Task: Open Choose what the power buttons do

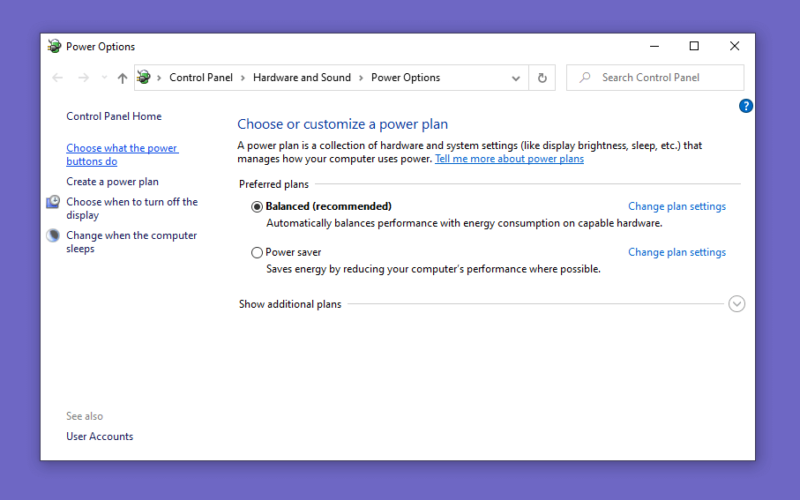Action: 122,155
